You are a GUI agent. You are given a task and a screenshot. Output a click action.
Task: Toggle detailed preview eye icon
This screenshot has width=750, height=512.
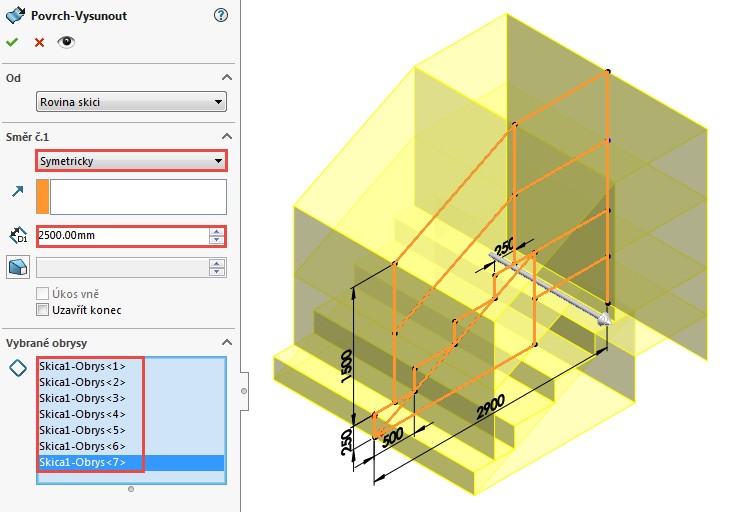(66, 42)
